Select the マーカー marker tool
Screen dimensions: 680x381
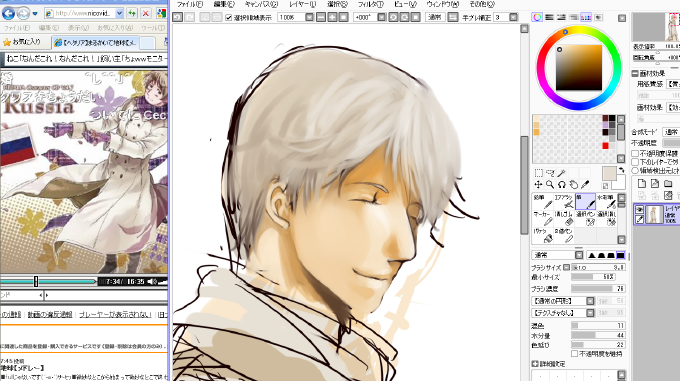pyautogui.click(x=543, y=218)
